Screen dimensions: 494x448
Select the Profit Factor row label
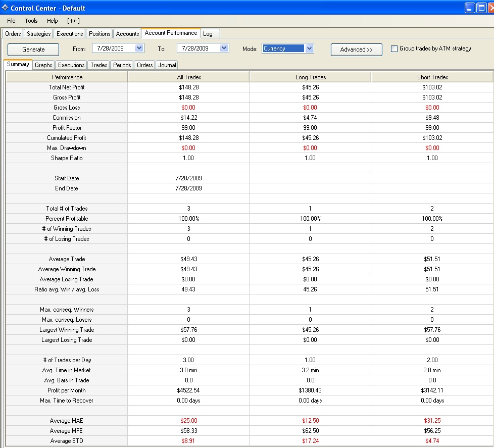[67, 128]
